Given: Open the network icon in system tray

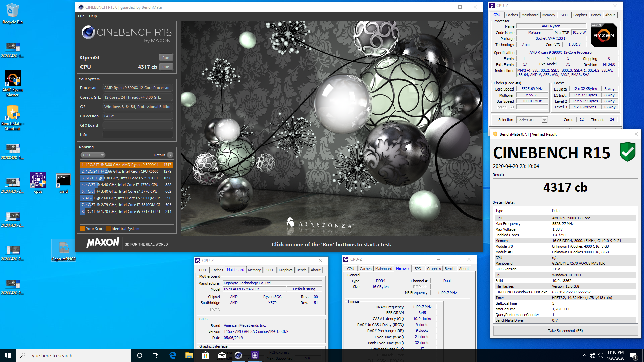Looking at the screenshot, I should click(x=593, y=355).
